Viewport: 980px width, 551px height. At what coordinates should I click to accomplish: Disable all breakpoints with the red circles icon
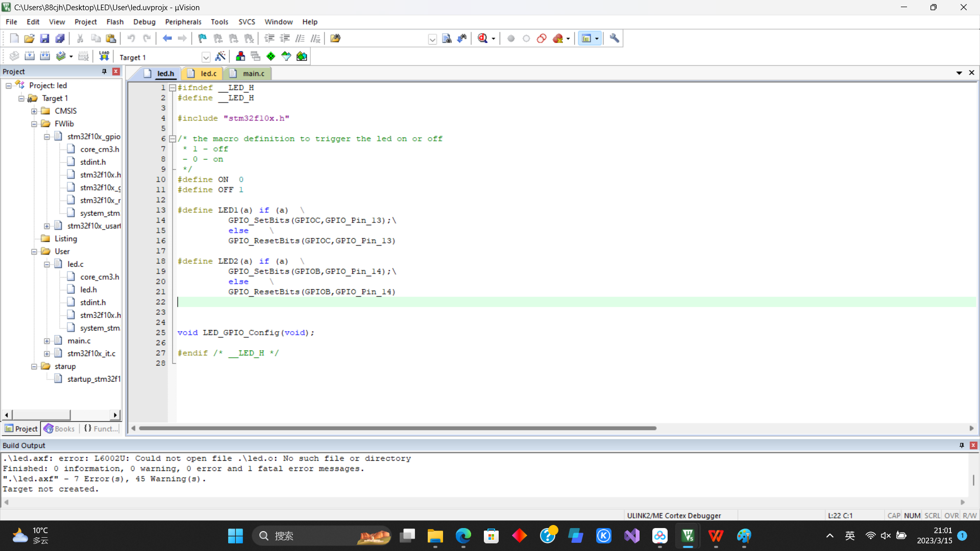(542, 38)
